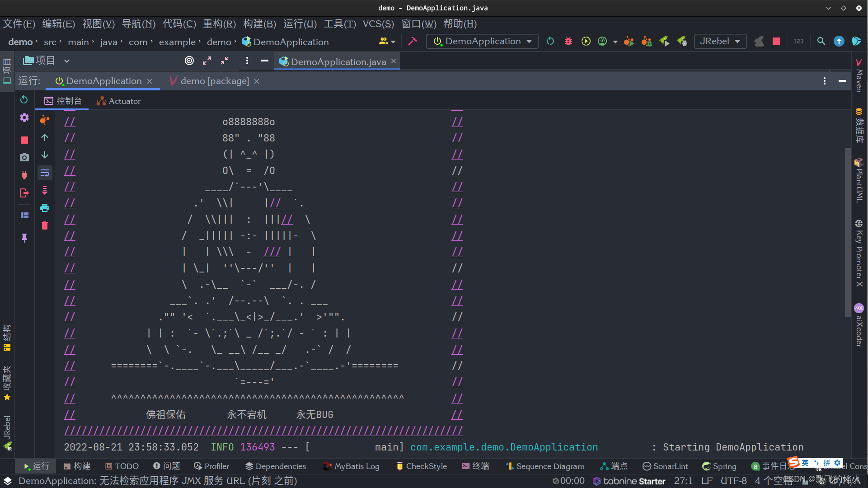Click com.example.demo.DemoApplication link in console
Screen dimensions: 868x488
coord(504,447)
